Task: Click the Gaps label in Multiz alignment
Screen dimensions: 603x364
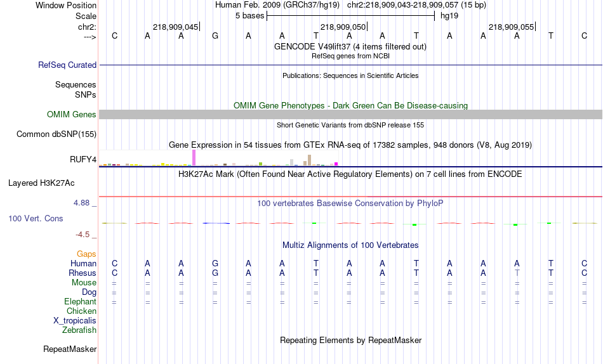Action: click(86, 254)
